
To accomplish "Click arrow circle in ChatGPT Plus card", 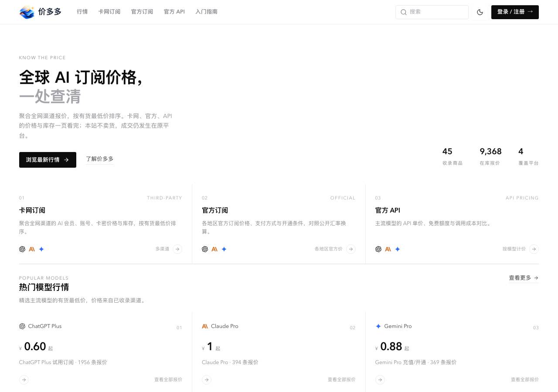I will point(24,380).
